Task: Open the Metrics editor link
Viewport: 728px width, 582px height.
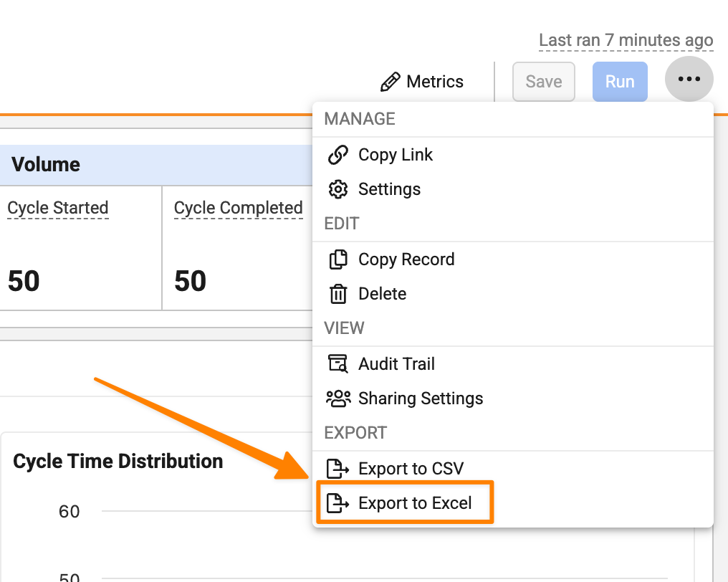Action: pos(421,82)
